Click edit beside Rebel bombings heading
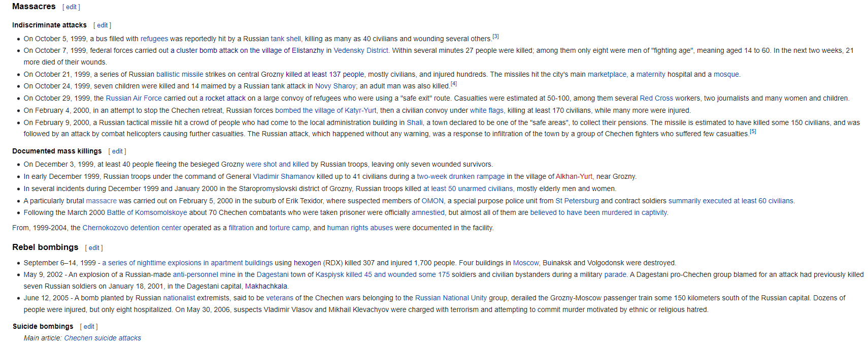The width and height of the screenshot is (868, 344). (x=94, y=248)
